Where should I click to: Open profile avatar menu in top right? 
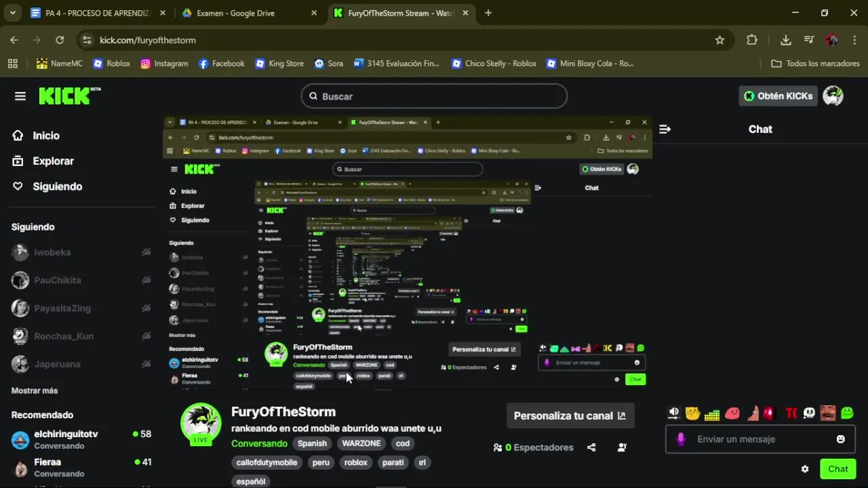[x=833, y=96]
